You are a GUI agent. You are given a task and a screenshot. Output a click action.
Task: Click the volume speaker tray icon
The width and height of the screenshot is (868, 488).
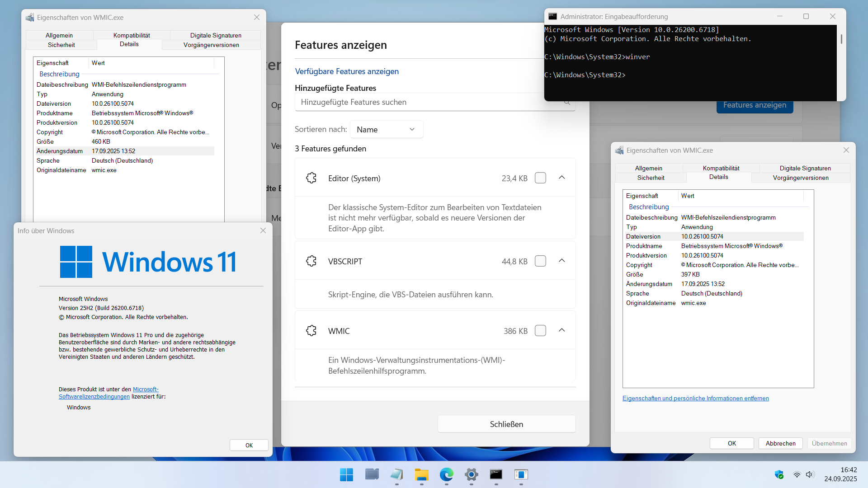pos(809,474)
